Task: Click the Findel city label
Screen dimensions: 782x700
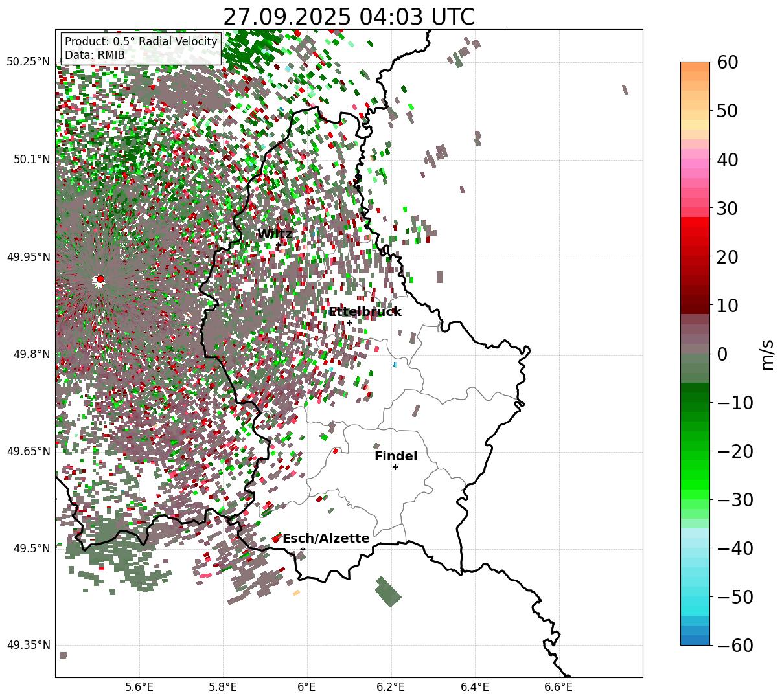Action: 396,457
